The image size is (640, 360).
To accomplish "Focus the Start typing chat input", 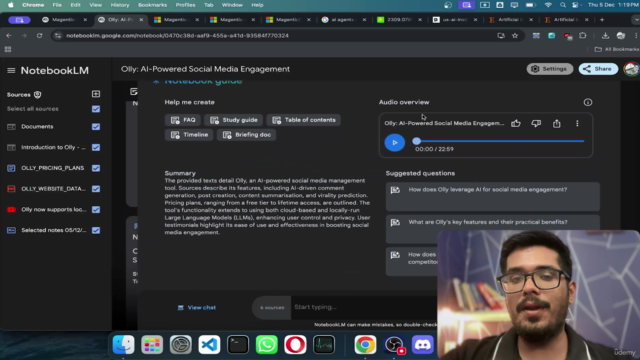I will pos(364,307).
